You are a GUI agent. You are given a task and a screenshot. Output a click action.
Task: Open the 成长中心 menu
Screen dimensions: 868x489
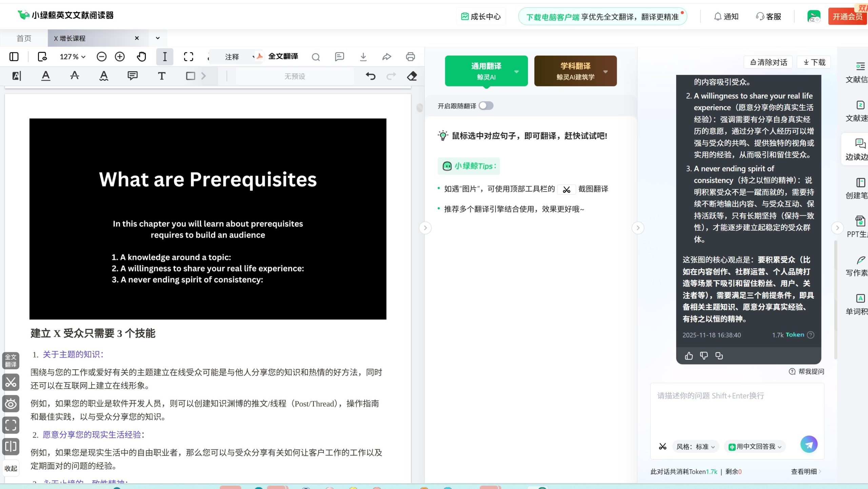click(480, 16)
